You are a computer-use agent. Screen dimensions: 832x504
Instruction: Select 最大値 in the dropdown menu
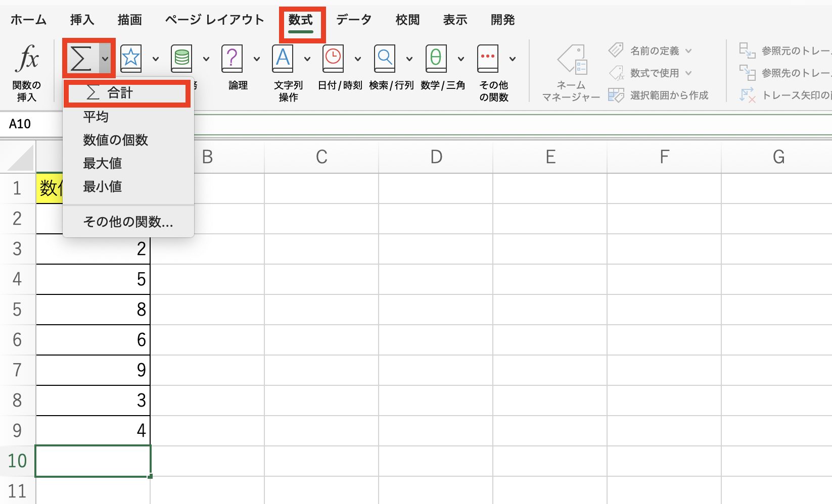click(x=103, y=163)
